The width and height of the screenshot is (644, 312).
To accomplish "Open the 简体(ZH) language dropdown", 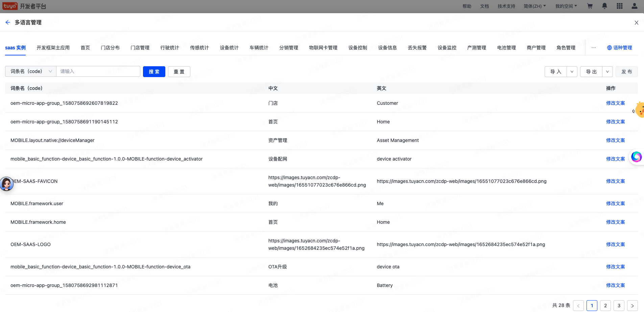I will [x=534, y=6].
